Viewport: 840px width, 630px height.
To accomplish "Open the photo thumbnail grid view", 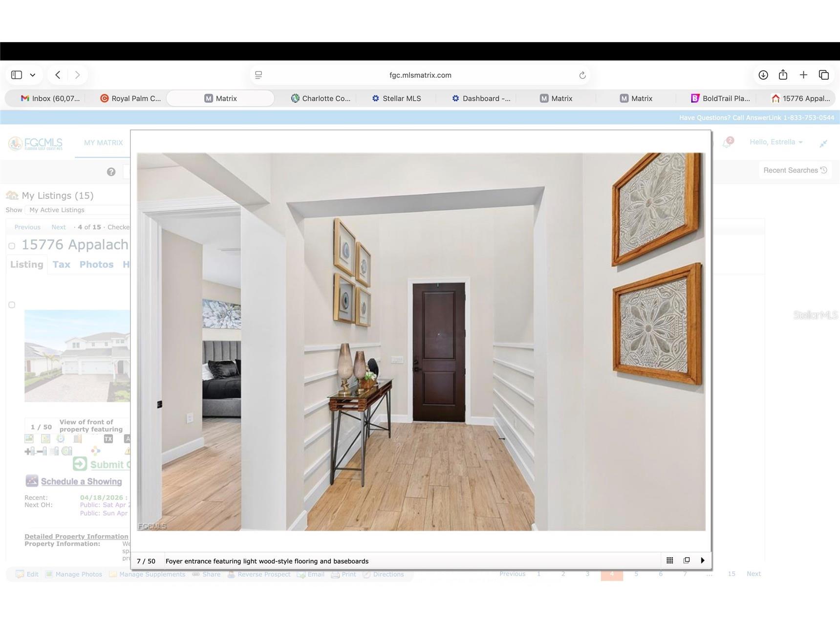I will 669,560.
